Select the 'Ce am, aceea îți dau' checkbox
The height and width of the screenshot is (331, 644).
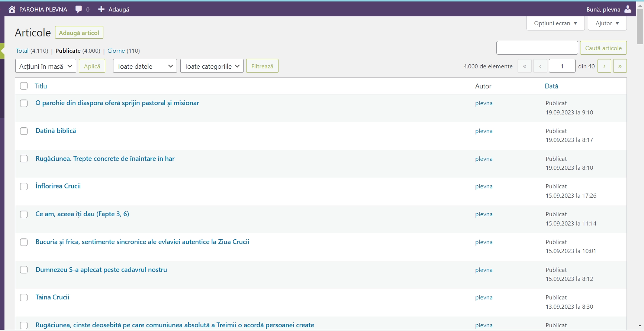pos(24,214)
